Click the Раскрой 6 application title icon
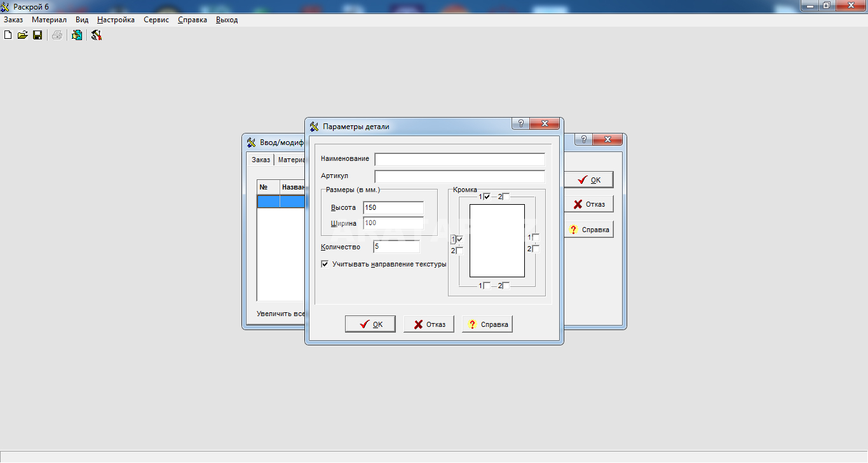 click(x=6, y=6)
